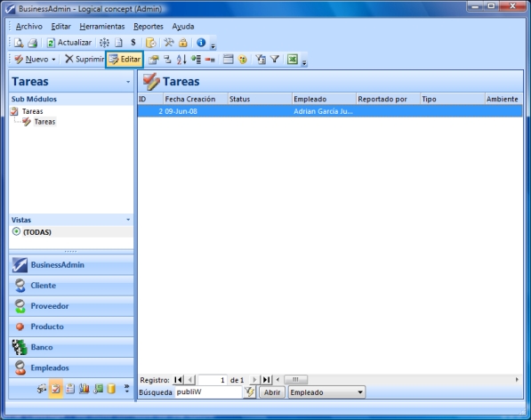The width and height of the screenshot is (531, 420).
Task: Click the print preview icon
Action: tap(19, 43)
